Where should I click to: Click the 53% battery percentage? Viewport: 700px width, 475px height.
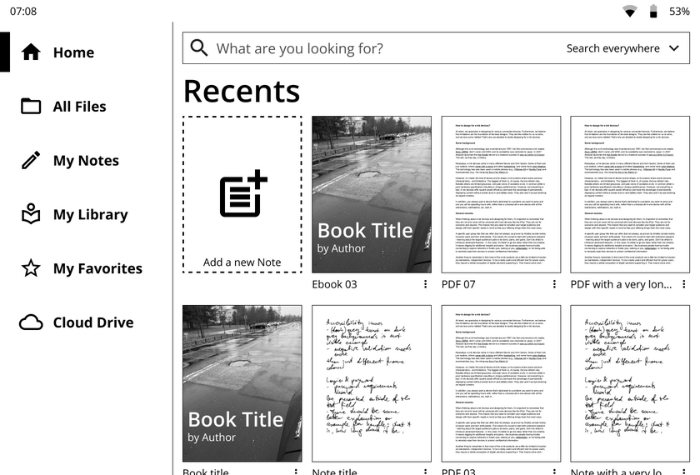[679, 11]
